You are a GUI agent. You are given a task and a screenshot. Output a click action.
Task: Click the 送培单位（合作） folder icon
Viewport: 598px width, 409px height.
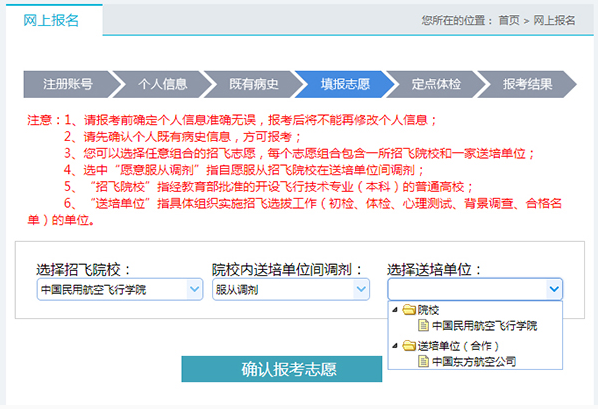click(x=409, y=346)
